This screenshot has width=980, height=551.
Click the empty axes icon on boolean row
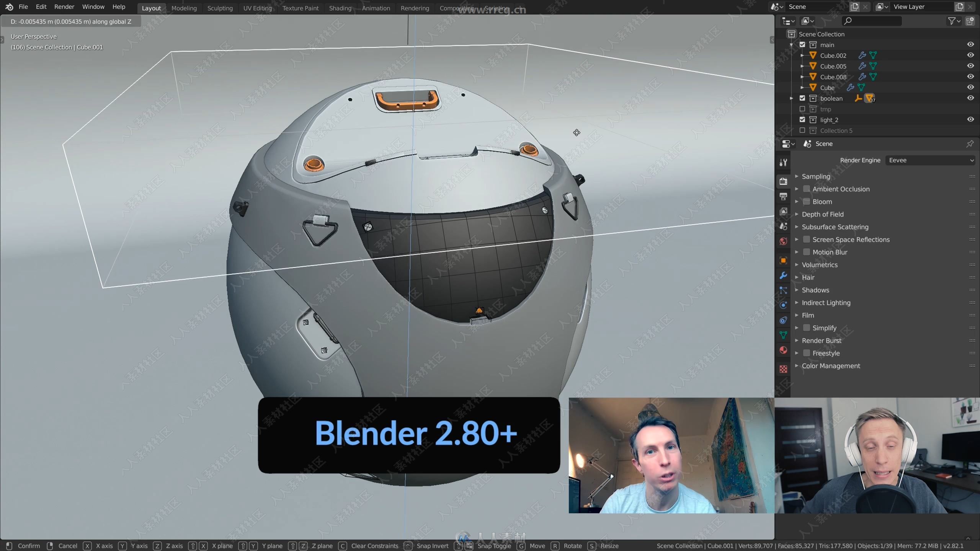(858, 98)
